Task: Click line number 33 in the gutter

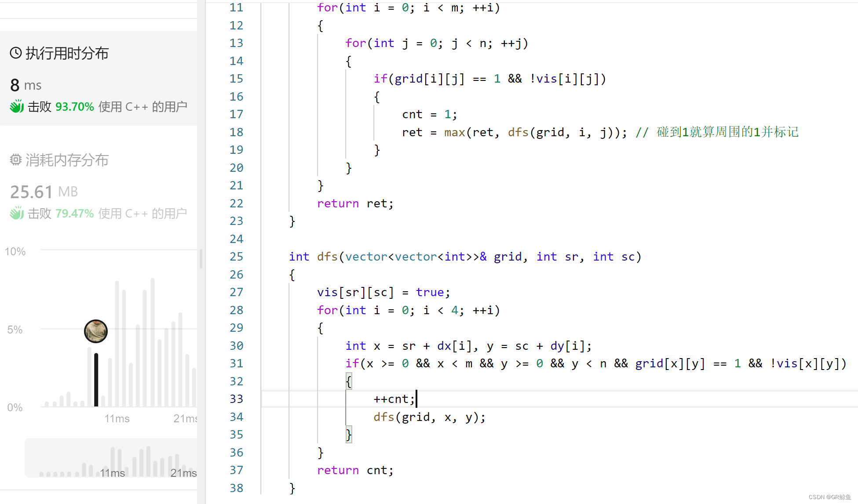Action: [x=236, y=399]
